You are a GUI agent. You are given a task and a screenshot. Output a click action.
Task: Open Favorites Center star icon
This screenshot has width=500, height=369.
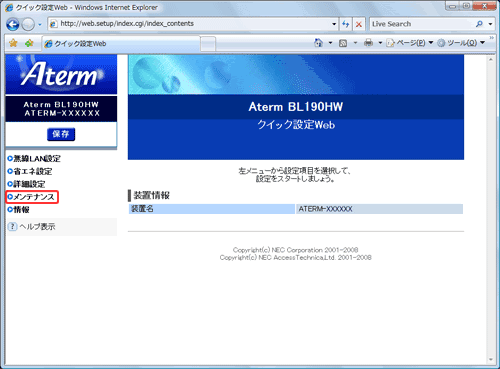pyautogui.click(x=13, y=43)
